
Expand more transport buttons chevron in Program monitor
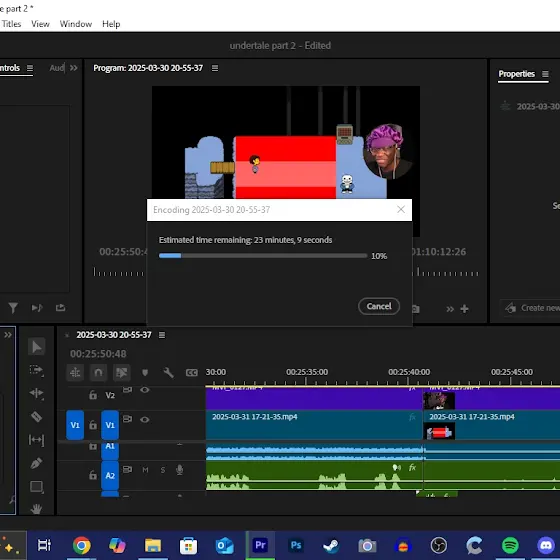[450, 309]
